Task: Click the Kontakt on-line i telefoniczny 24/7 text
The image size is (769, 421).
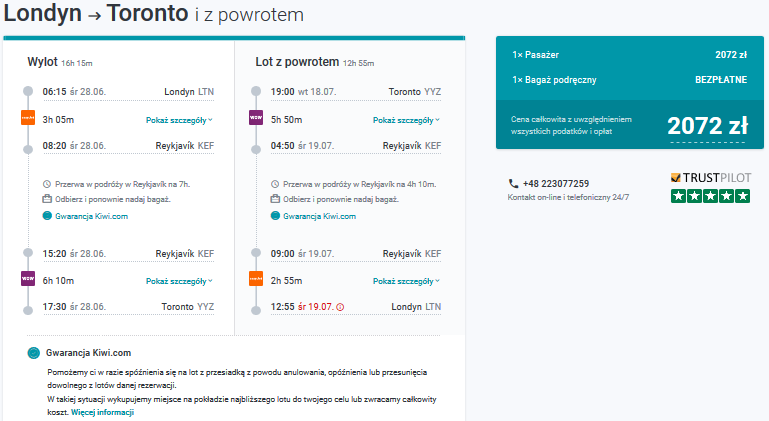Action: tap(568, 197)
